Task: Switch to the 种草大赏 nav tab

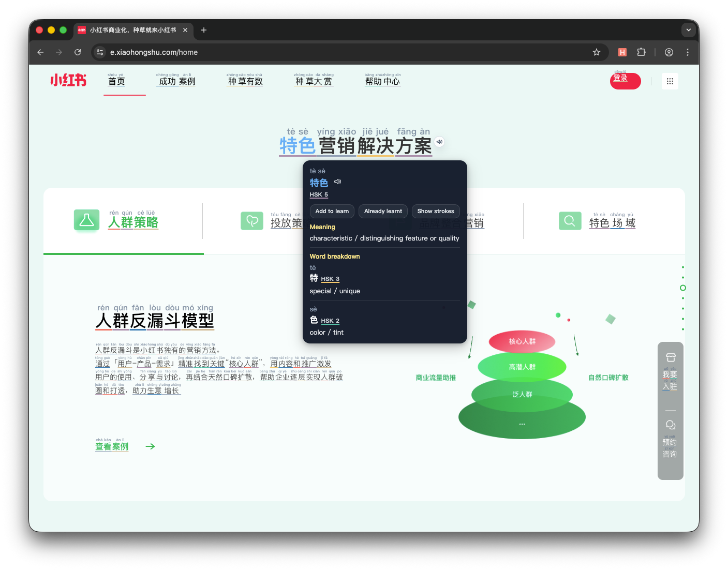Action: (313, 81)
